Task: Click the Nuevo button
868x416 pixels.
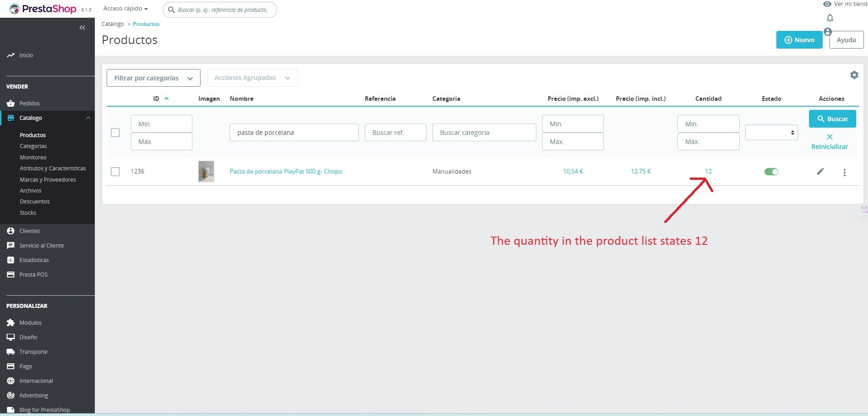Action: tap(799, 40)
